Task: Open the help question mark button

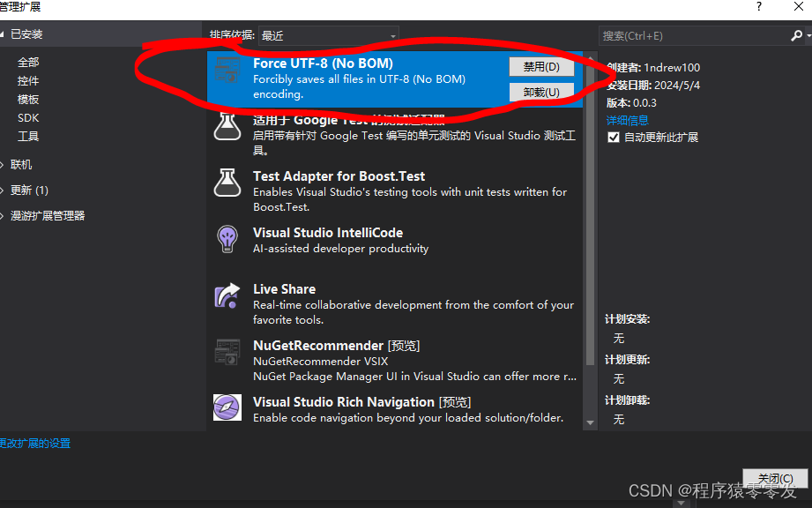Action: pyautogui.click(x=759, y=7)
